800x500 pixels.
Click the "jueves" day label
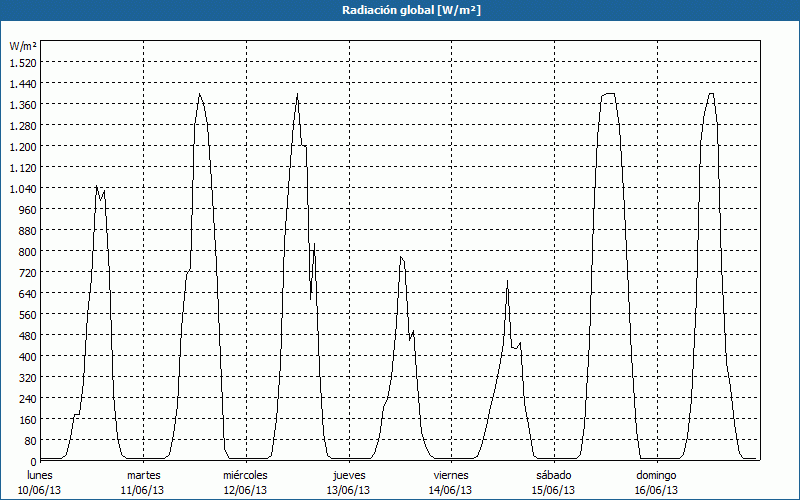[348, 475]
